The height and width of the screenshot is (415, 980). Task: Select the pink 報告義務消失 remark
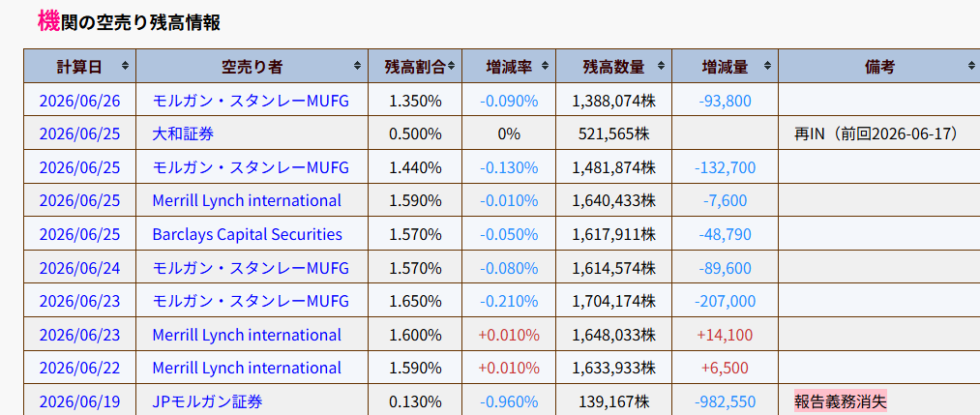[x=841, y=401]
